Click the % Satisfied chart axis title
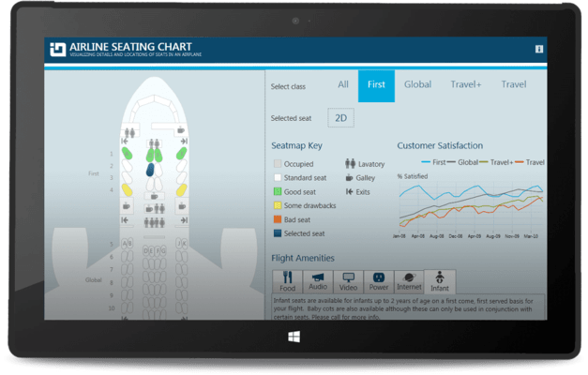Viewport: 588px width, 375px height. point(413,176)
